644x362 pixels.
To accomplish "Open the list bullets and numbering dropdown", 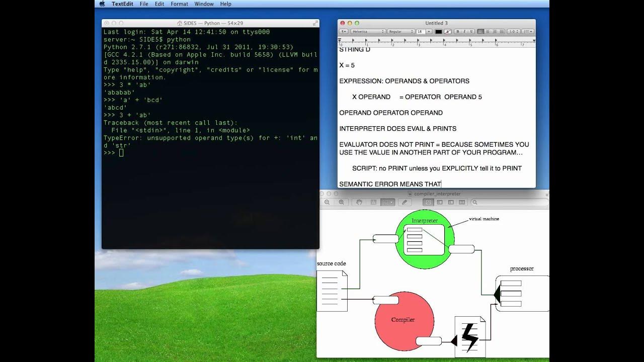I will point(528,32).
